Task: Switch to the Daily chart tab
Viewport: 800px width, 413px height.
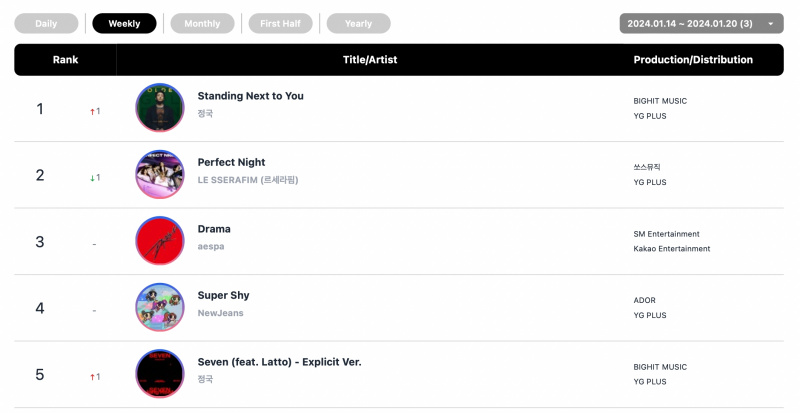Action: pos(46,23)
